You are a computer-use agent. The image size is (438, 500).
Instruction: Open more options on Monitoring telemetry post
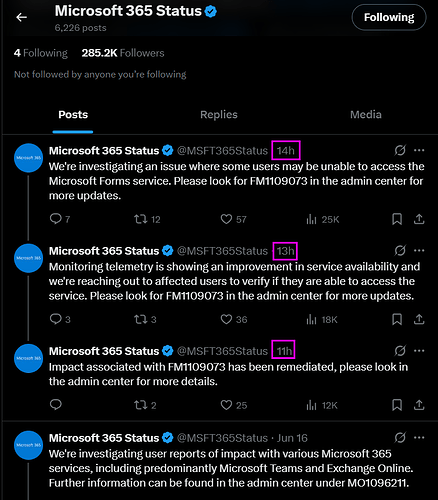(x=419, y=251)
